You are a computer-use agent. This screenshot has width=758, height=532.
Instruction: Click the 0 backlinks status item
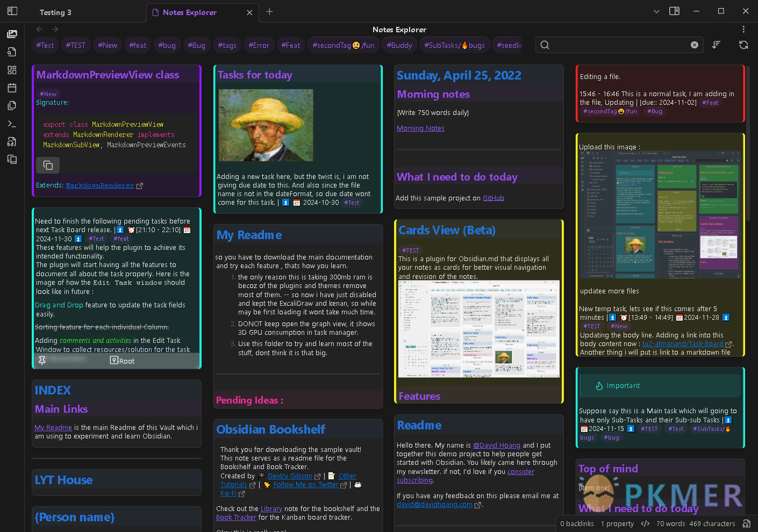tap(577, 523)
